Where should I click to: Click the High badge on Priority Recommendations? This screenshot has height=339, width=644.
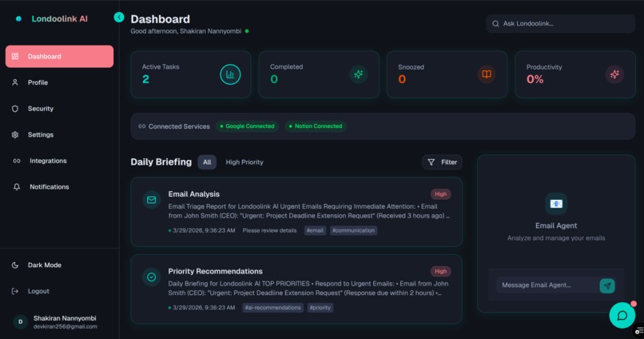click(441, 271)
